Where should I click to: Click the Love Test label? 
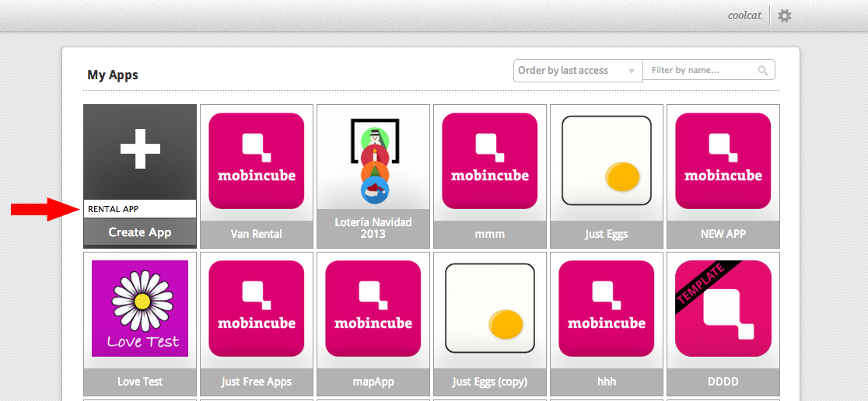coord(140,382)
